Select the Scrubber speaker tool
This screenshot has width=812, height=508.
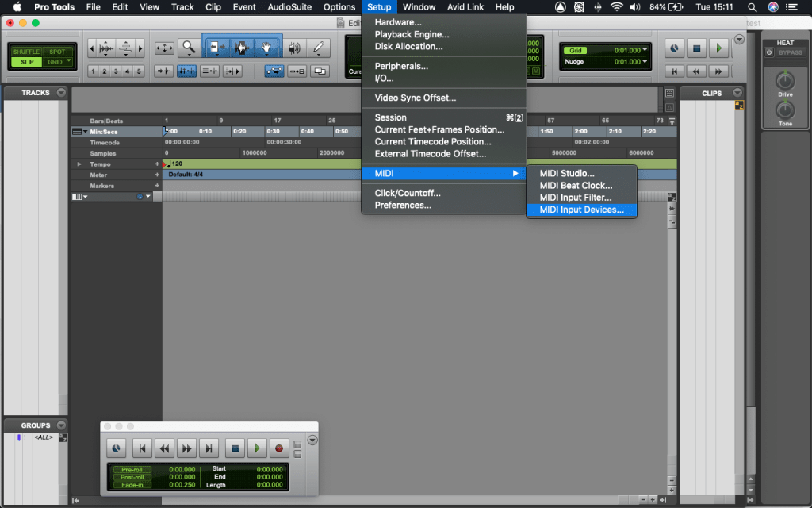click(x=294, y=48)
